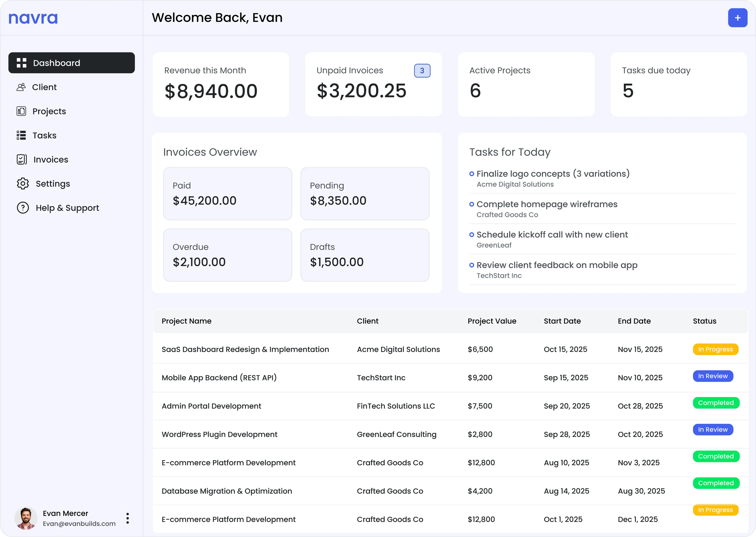Click the Settings gear icon
This screenshot has width=756, height=537.
[x=22, y=183]
